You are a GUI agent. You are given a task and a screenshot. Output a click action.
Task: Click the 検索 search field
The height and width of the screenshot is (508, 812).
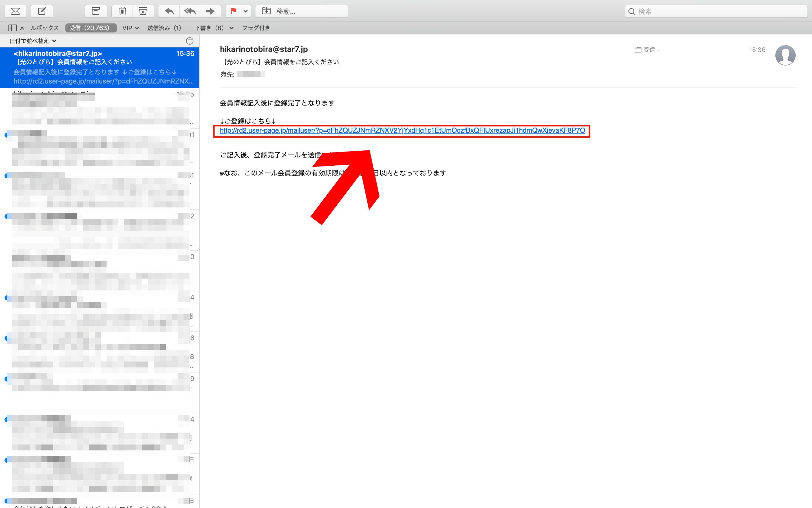(x=716, y=11)
